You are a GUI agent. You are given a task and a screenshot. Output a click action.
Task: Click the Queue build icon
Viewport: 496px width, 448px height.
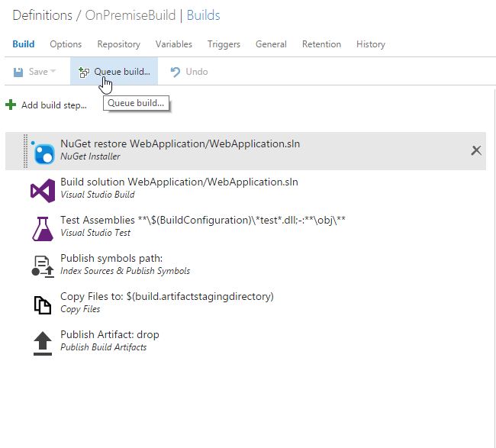(84, 73)
